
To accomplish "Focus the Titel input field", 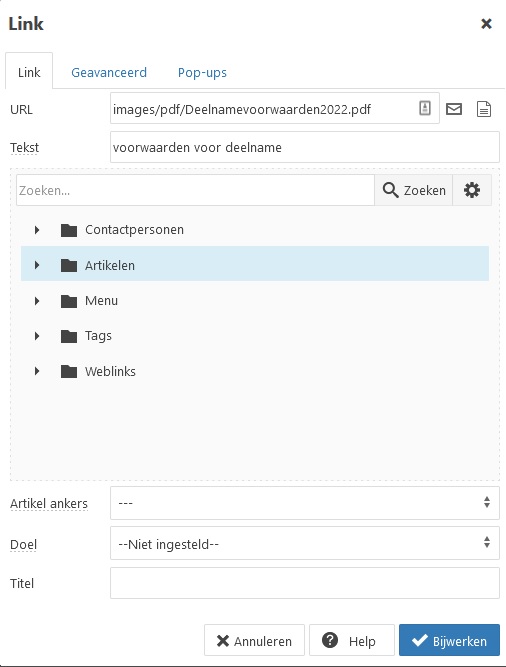I will coord(305,583).
